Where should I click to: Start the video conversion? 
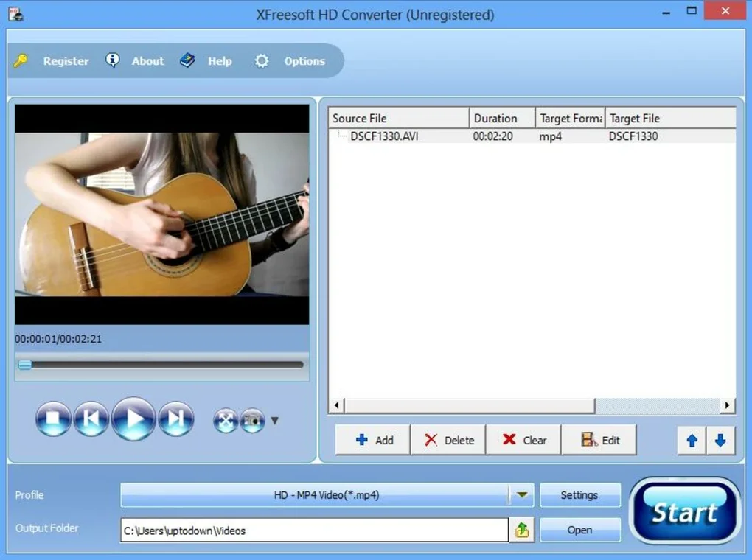685,510
